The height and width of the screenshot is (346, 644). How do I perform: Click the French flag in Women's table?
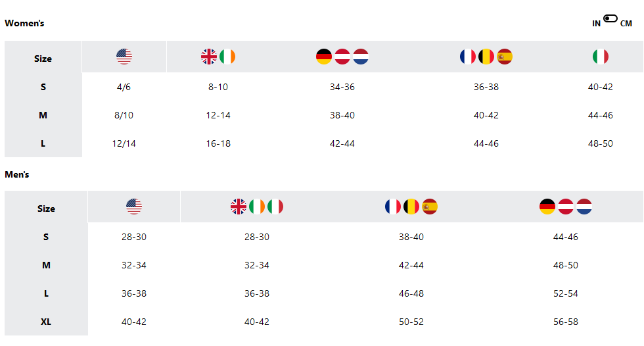pos(467,57)
